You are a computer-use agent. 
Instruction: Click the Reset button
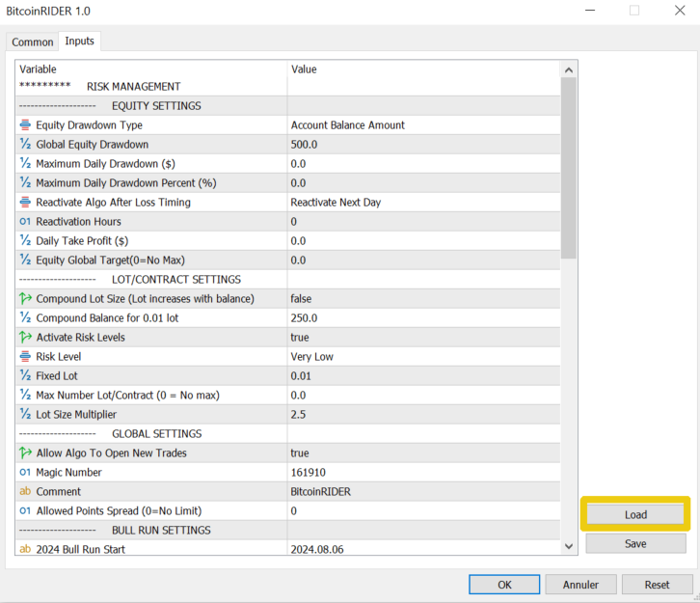[x=657, y=585]
